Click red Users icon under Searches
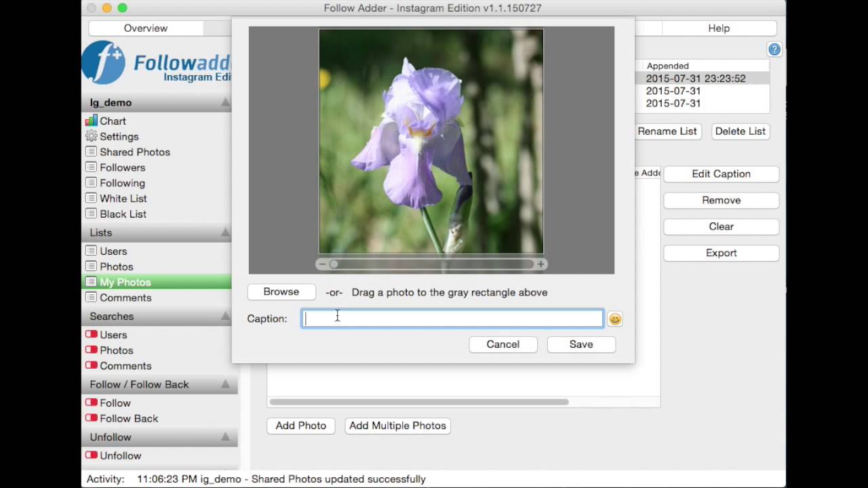 click(x=91, y=335)
